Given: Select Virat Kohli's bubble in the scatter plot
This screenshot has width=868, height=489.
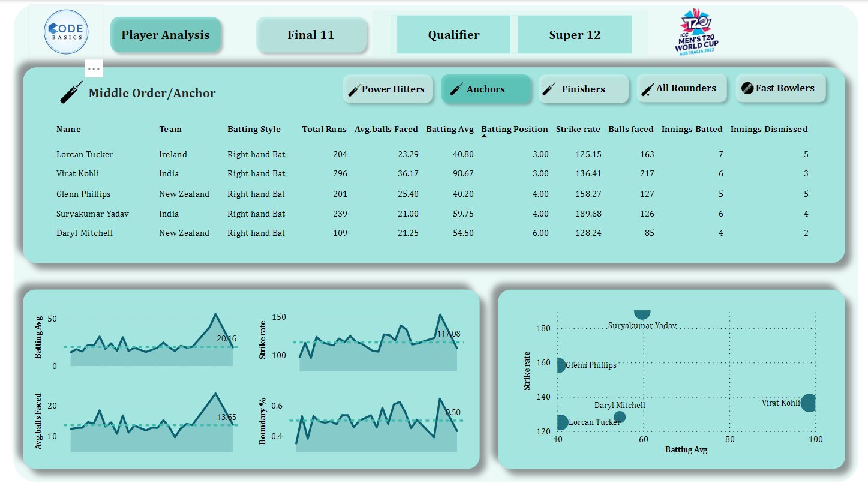Looking at the screenshot, I should click(808, 403).
